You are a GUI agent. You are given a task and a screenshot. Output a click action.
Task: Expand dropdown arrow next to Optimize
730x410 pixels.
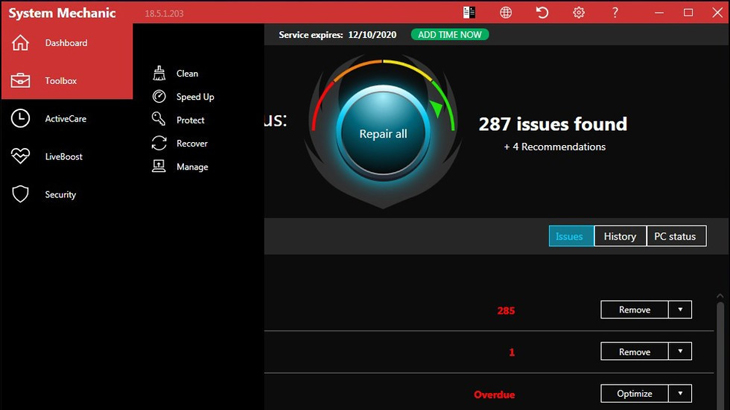(x=680, y=394)
